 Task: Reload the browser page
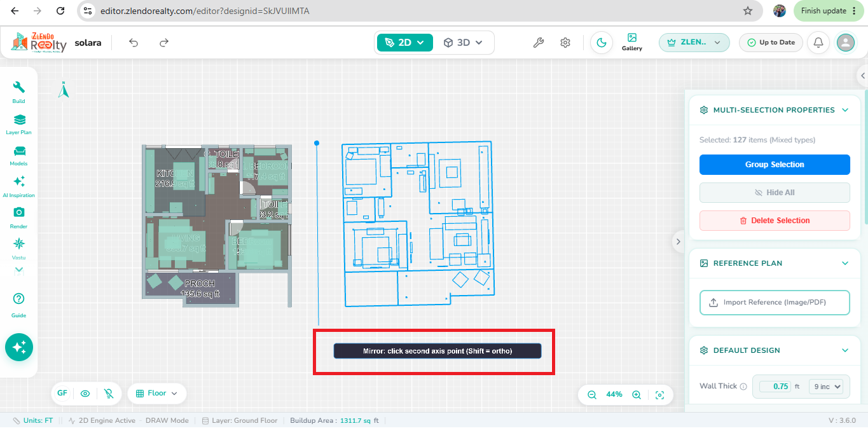pos(60,11)
